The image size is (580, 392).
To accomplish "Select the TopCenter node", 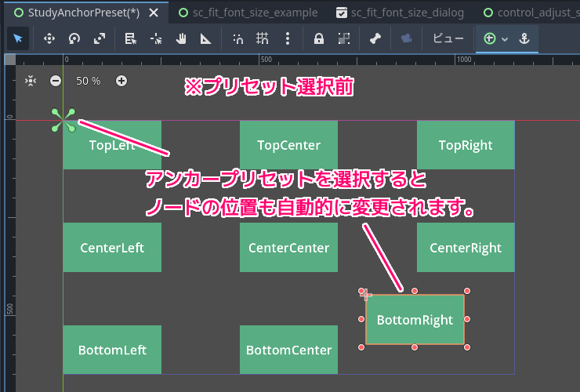I will (x=288, y=145).
